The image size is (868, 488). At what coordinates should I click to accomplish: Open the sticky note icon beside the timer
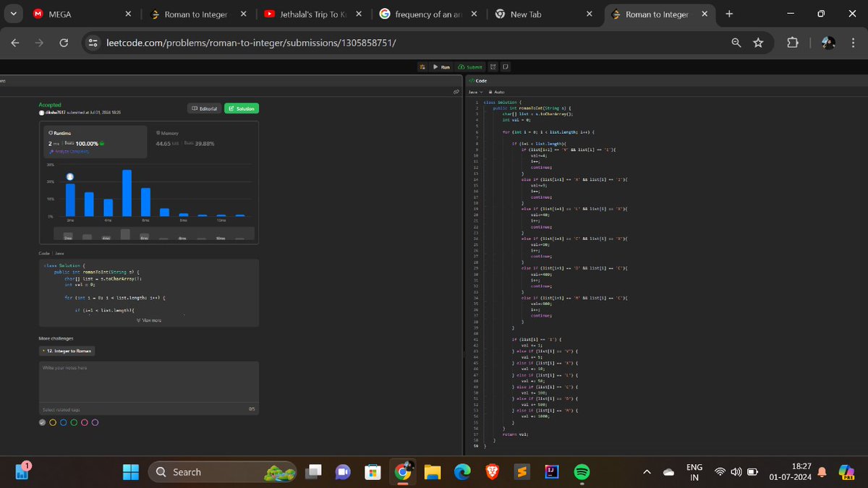click(x=506, y=67)
